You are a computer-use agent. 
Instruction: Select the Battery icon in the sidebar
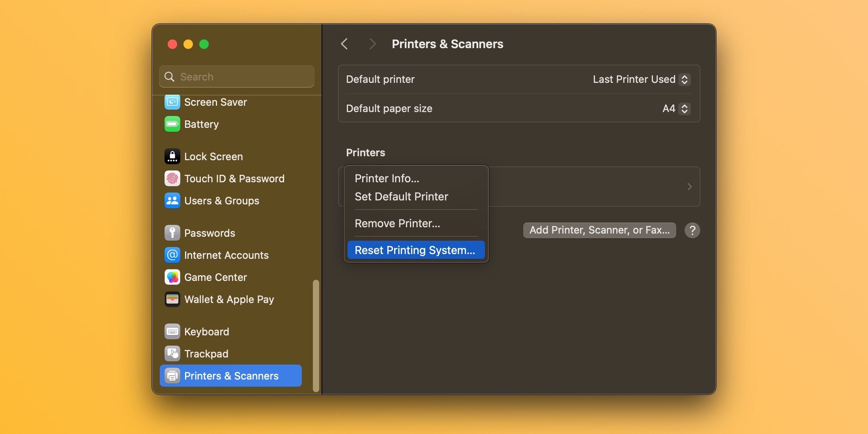click(x=172, y=124)
